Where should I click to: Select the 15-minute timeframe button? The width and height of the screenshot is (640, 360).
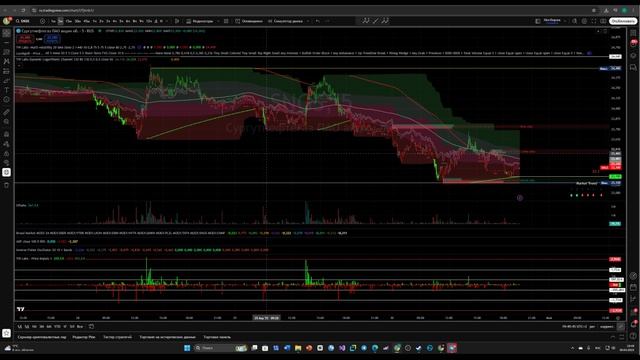click(69, 21)
